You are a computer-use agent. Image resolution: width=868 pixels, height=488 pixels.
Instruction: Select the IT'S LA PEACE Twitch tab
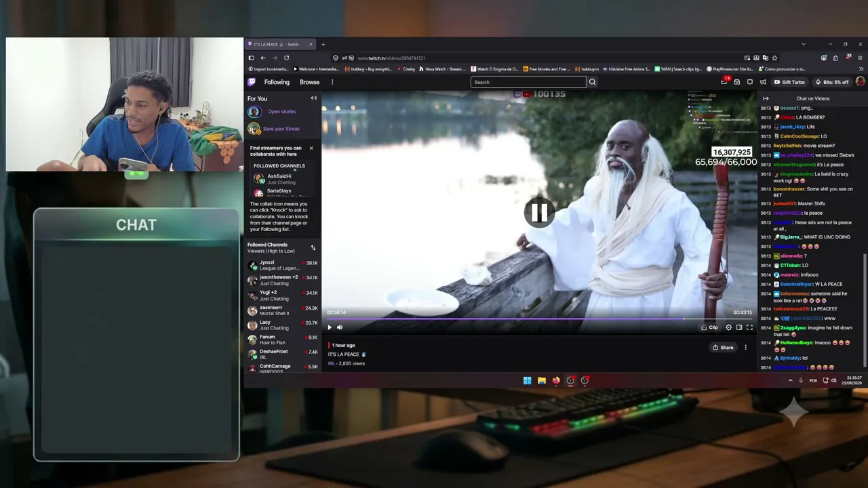point(281,44)
